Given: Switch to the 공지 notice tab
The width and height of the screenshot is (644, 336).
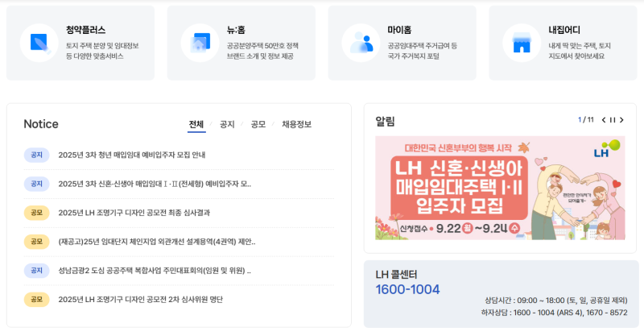Looking at the screenshot, I should (x=227, y=124).
